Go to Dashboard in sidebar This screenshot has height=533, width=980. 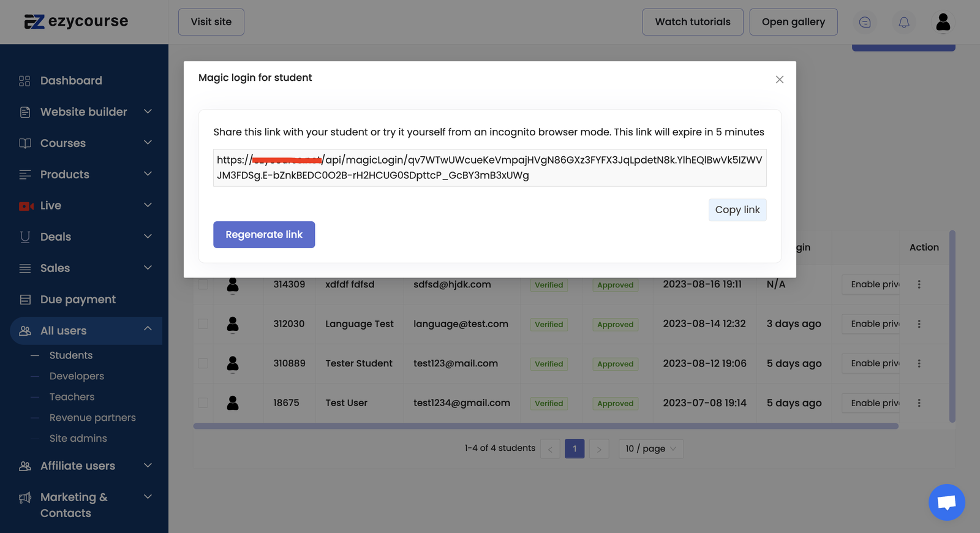pos(71,81)
